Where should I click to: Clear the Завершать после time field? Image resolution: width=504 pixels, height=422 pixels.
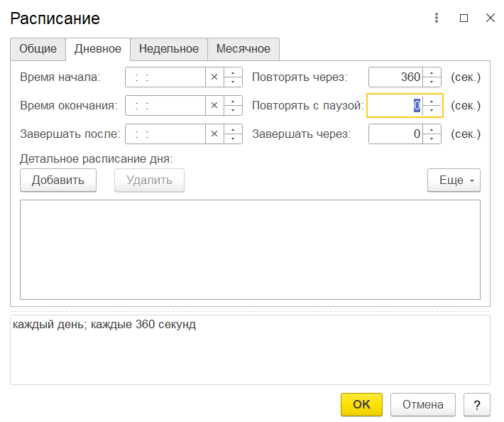point(214,134)
